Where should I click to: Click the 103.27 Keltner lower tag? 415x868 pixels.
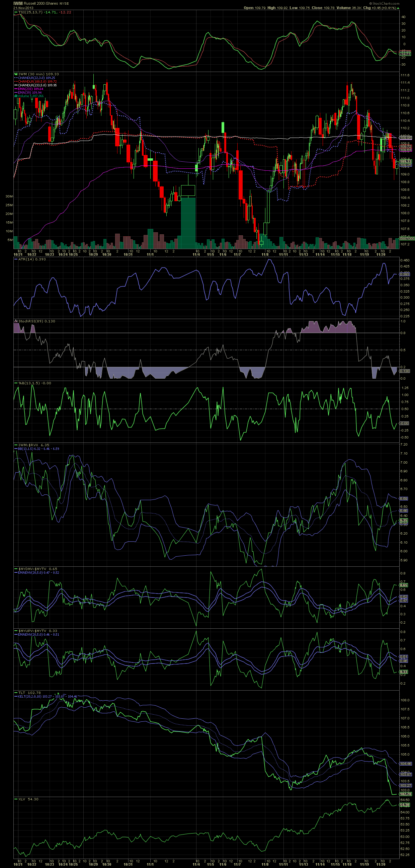[406, 785]
